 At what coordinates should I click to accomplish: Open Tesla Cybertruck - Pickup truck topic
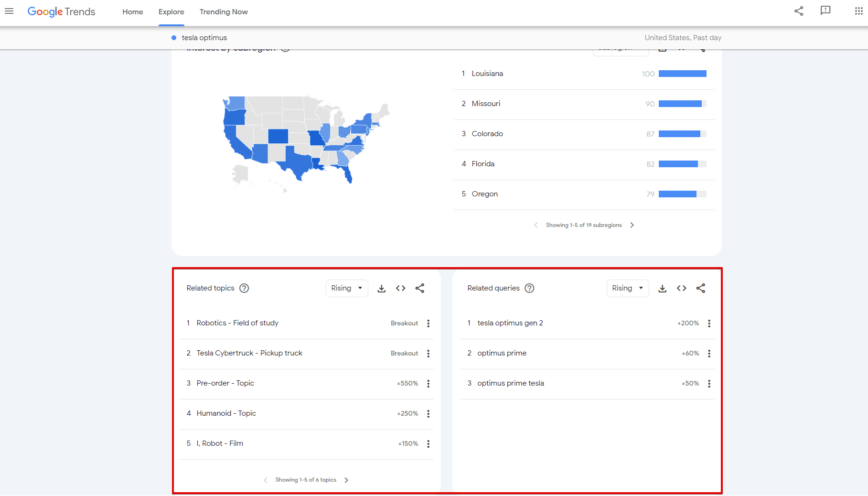click(x=249, y=353)
